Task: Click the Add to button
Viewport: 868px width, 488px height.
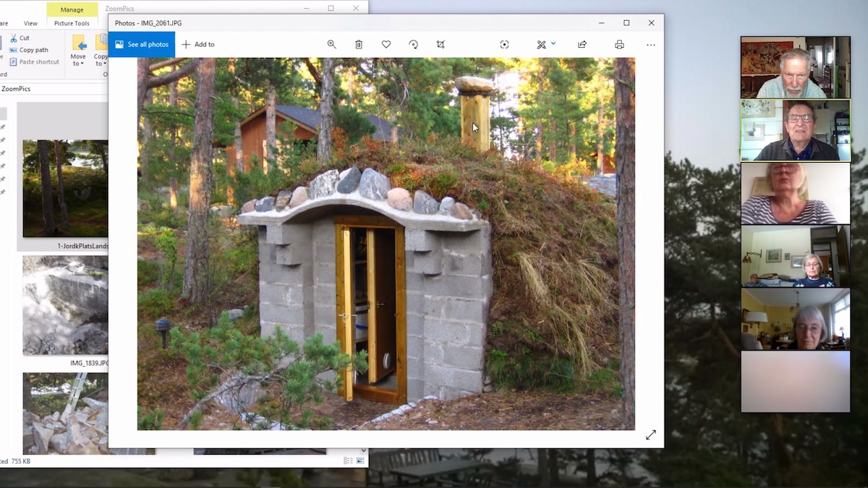Action: point(198,45)
